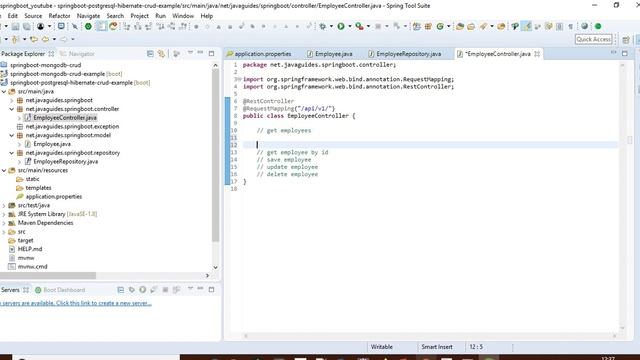Expand the JRE System Library node
Viewport: 640px width, 360px height.
tap(4, 214)
